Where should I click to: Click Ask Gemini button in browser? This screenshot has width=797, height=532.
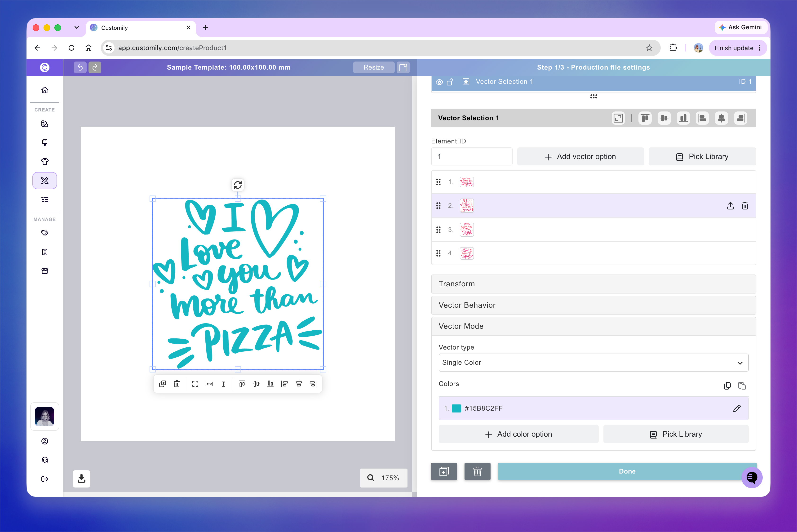[x=740, y=27]
